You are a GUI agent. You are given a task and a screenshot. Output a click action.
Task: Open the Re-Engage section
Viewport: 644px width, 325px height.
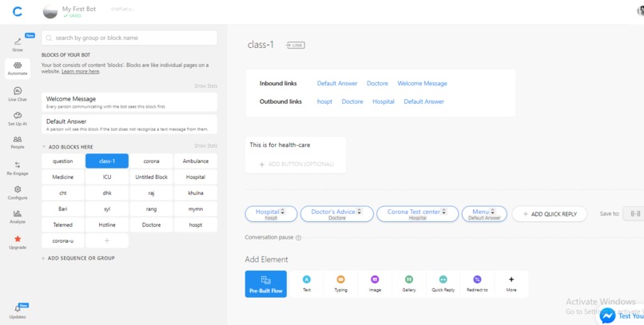[18, 168]
